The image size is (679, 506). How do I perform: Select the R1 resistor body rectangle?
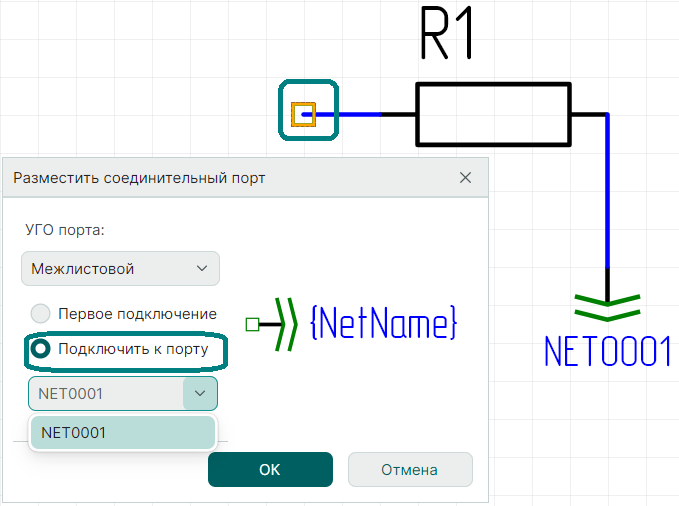coord(492,115)
